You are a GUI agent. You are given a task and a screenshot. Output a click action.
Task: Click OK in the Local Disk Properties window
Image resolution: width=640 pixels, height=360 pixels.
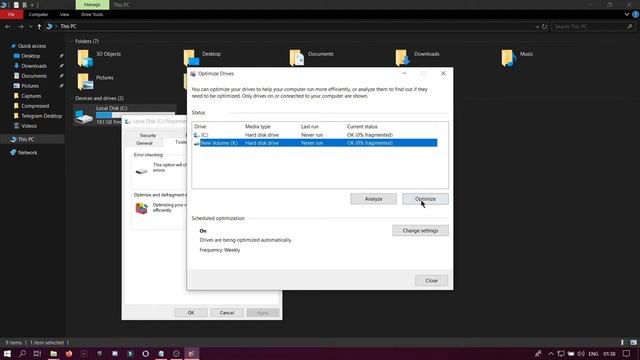191,313
